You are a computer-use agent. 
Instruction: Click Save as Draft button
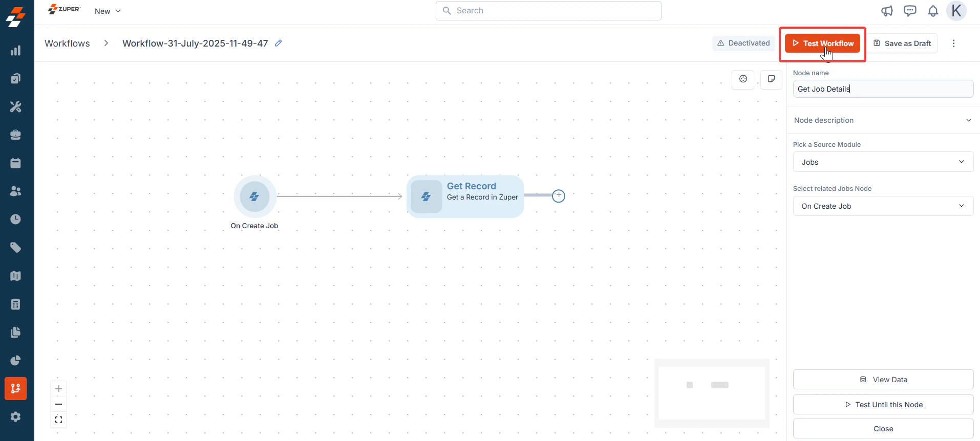(x=902, y=43)
